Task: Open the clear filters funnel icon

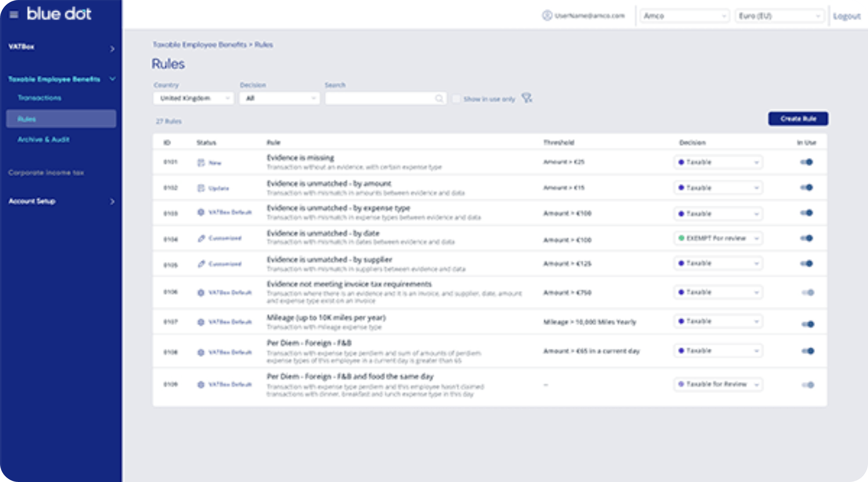Action: click(526, 98)
